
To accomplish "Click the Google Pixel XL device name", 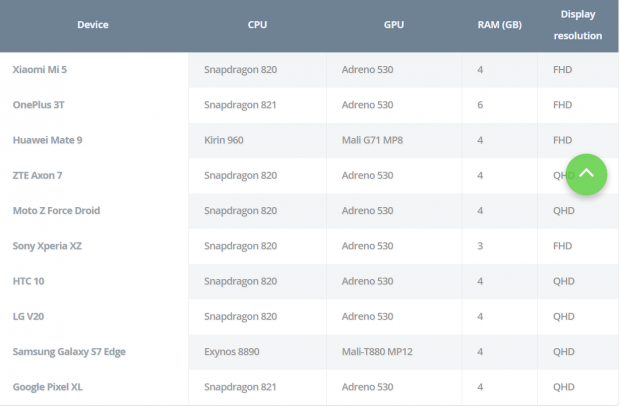I will [48, 387].
